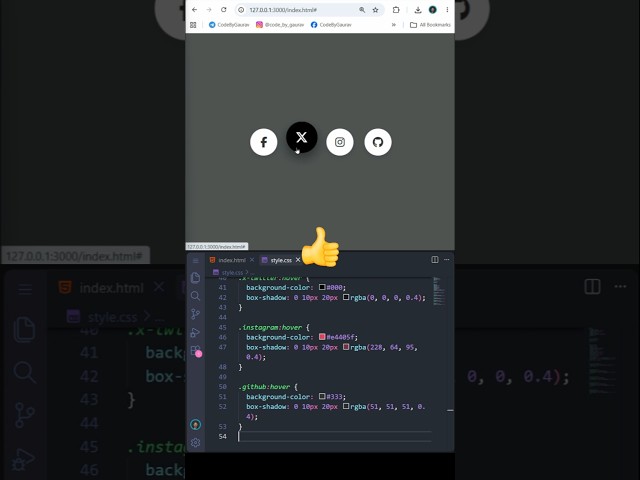Click the address bar URL 127.0.0.1:3000/index.html#
Screen dimensions: 640x480
click(283, 10)
